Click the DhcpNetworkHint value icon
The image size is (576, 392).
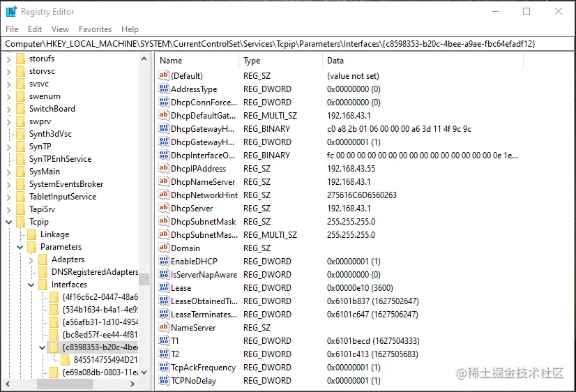(x=163, y=195)
